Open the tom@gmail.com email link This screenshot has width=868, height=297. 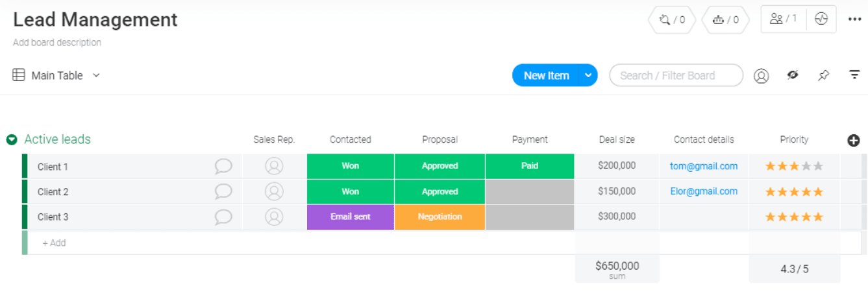(704, 166)
